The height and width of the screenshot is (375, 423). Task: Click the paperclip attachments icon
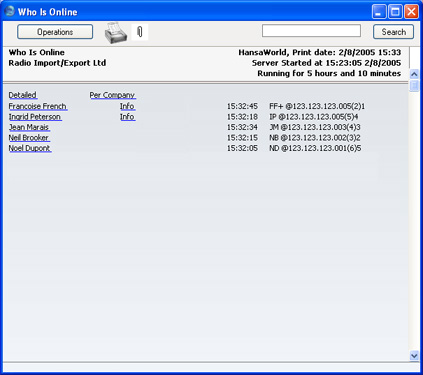coord(140,32)
